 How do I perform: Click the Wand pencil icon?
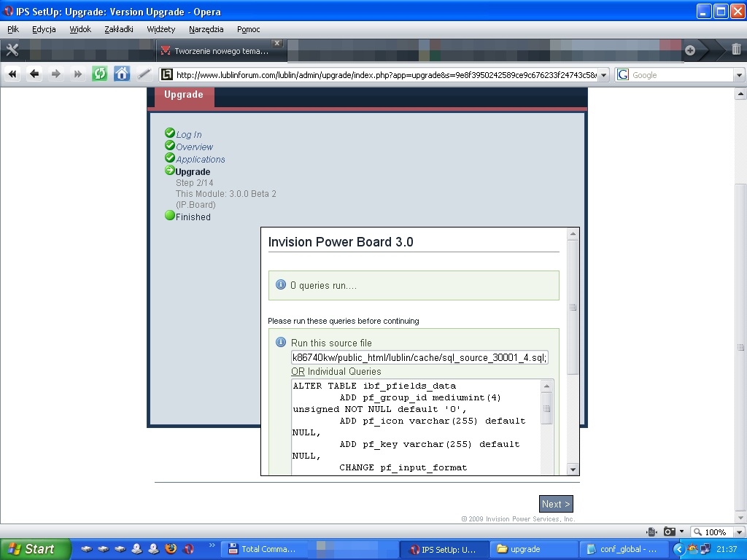tap(144, 74)
